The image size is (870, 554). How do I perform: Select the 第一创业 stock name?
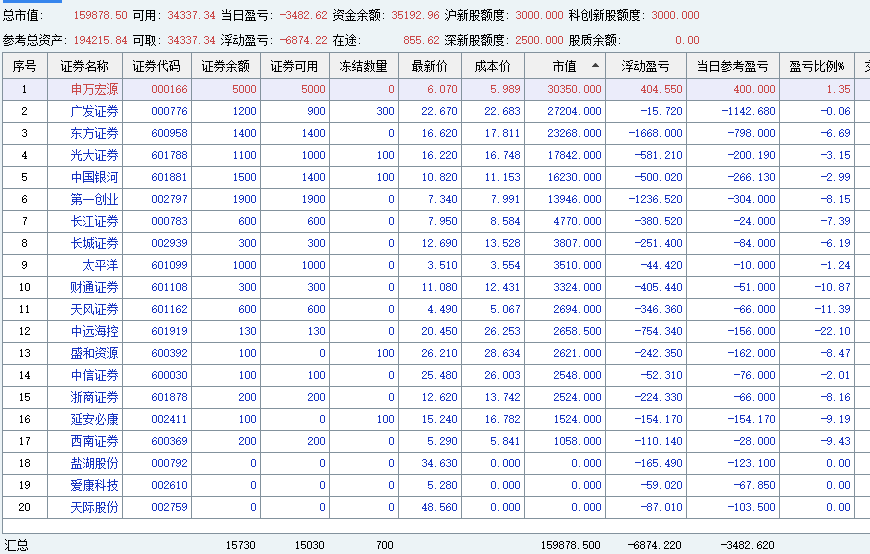pyautogui.click(x=94, y=199)
